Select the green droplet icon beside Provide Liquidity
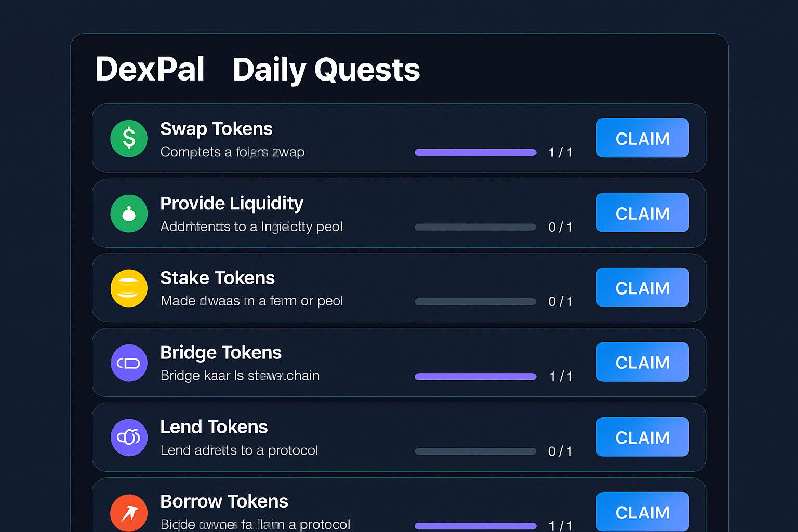798x532 pixels. click(129, 214)
